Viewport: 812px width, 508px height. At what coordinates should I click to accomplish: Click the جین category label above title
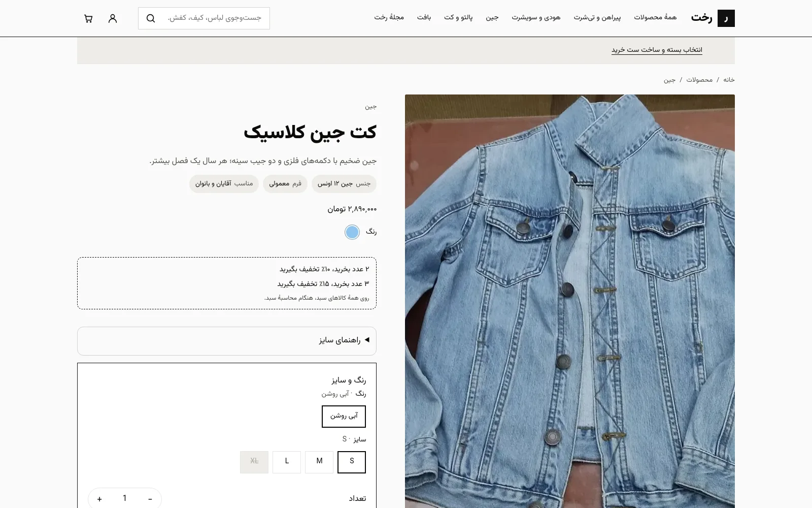coord(371,107)
